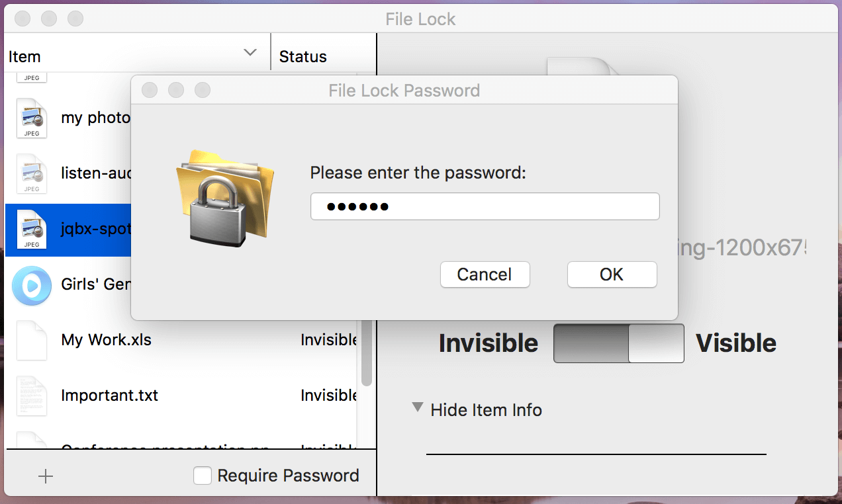Cancel the File Lock Password dialog
This screenshot has height=504, width=842.
(485, 274)
